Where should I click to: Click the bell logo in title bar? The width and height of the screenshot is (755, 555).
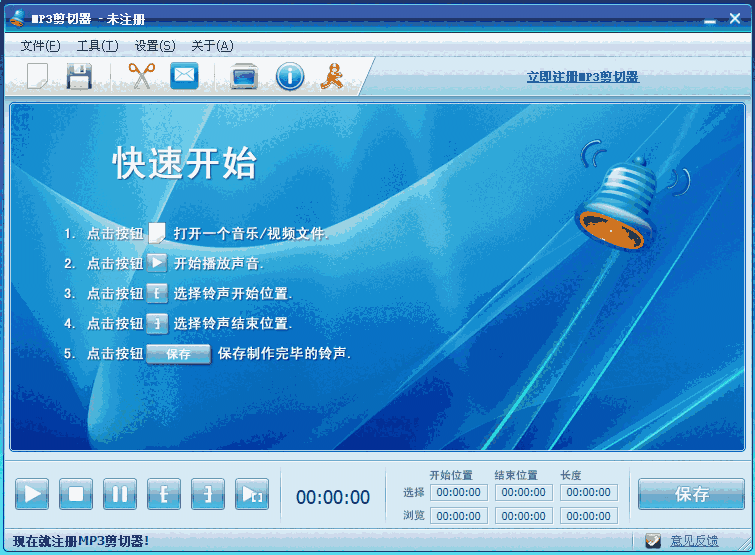[x=17, y=18]
